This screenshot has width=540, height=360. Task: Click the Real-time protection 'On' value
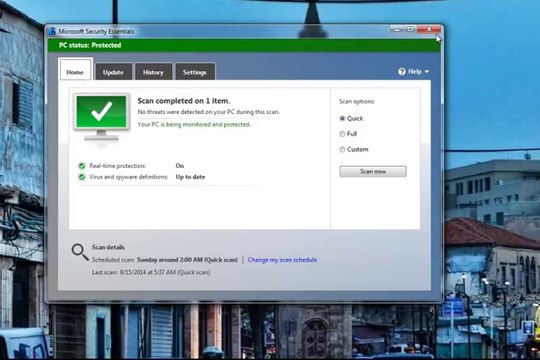tap(179, 166)
